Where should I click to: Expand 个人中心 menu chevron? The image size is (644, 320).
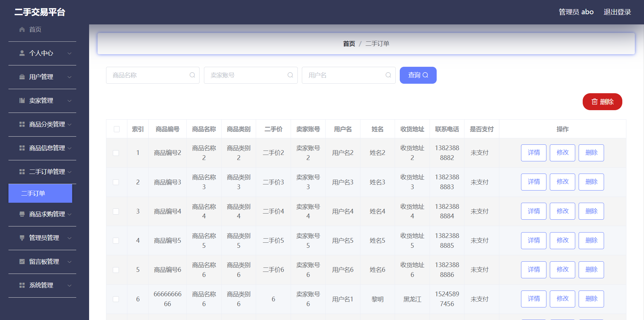pos(69,53)
